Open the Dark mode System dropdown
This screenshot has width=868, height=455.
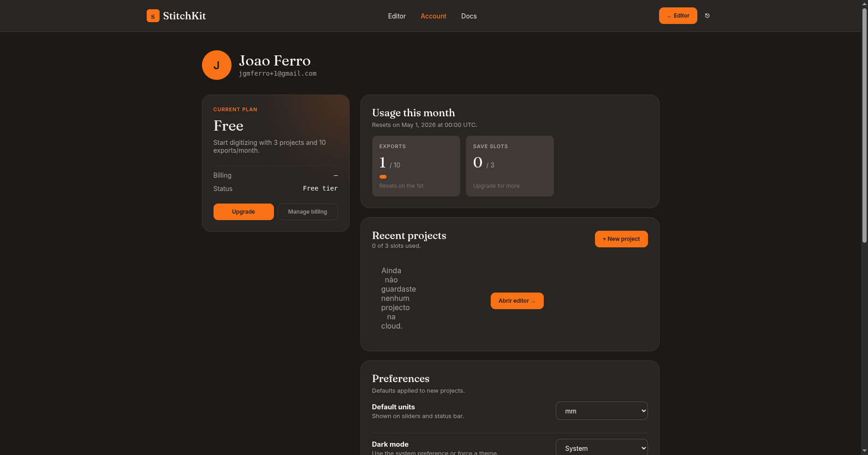(602, 448)
